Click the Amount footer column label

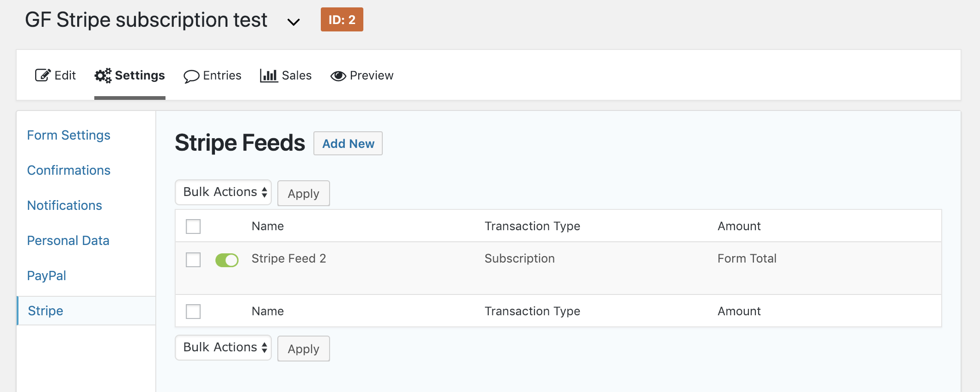coord(739,311)
